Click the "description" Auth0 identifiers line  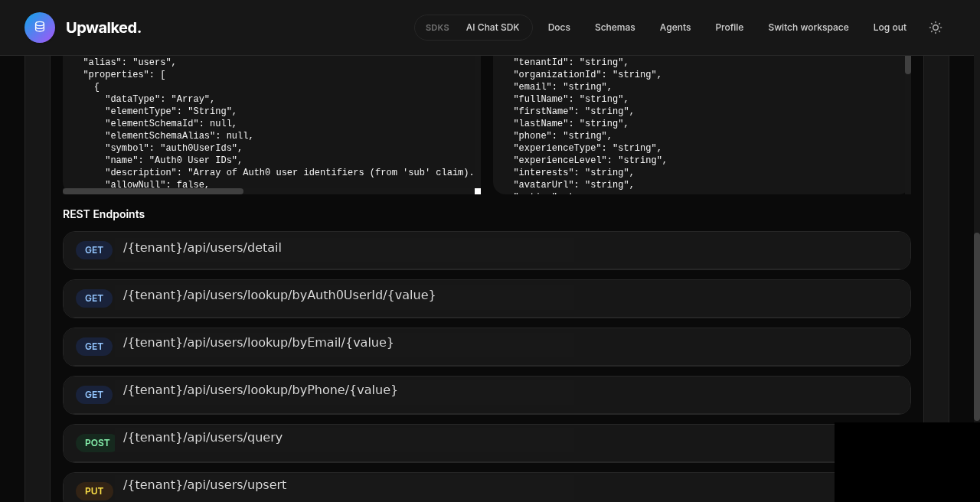click(x=289, y=173)
